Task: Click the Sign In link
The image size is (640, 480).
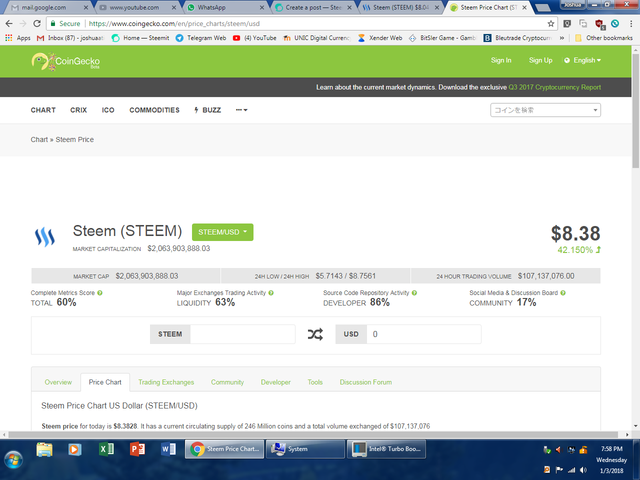Action: pos(501,60)
